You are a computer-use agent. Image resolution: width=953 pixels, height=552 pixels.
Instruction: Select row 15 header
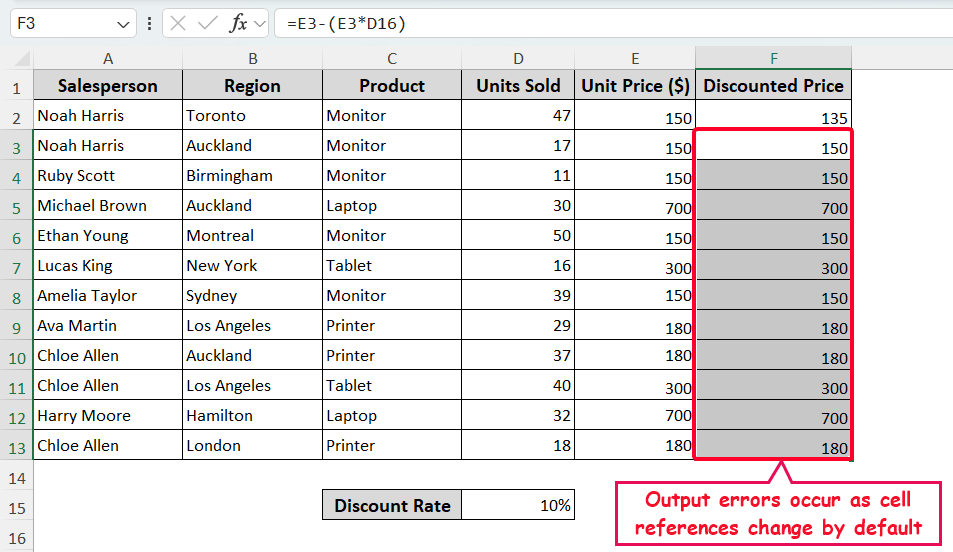tap(16, 506)
